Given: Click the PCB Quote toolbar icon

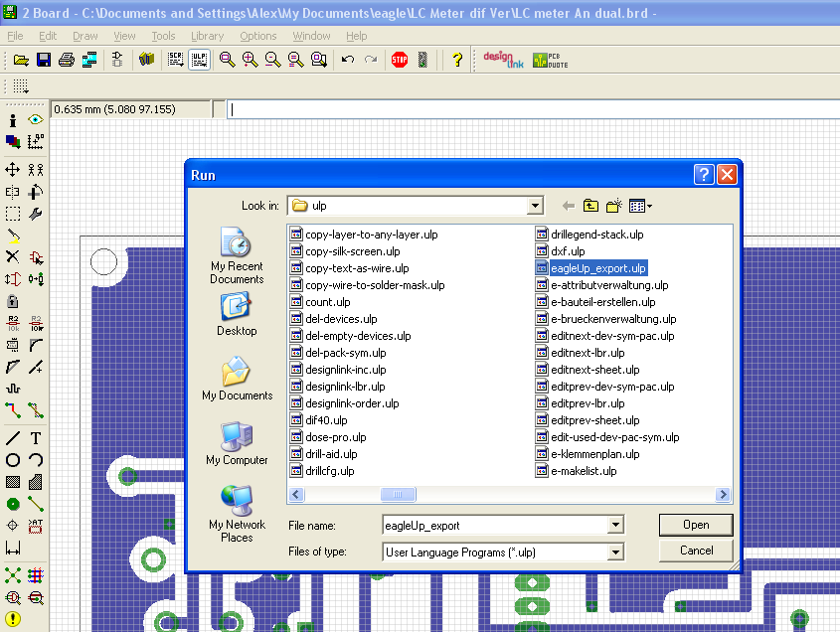Looking at the screenshot, I should coord(550,60).
